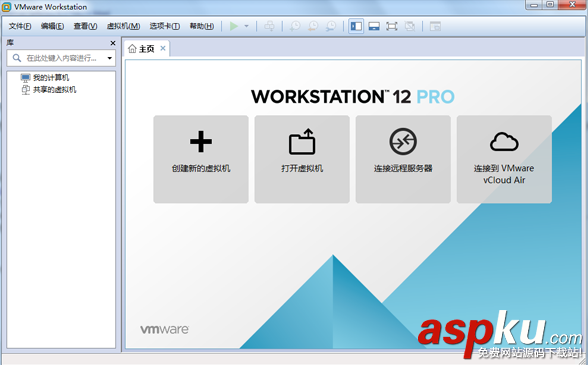
Task: Open the power options dropdown arrow
Action: click(246, 26)
